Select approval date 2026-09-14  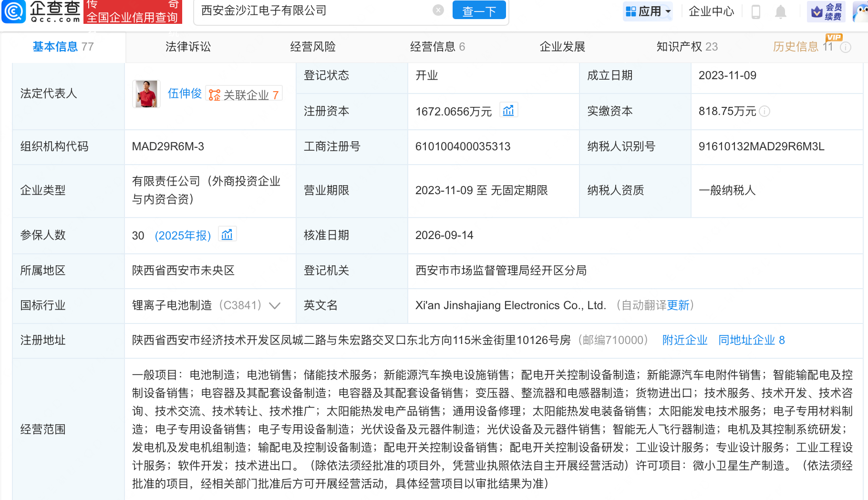(x=444, y=235)
